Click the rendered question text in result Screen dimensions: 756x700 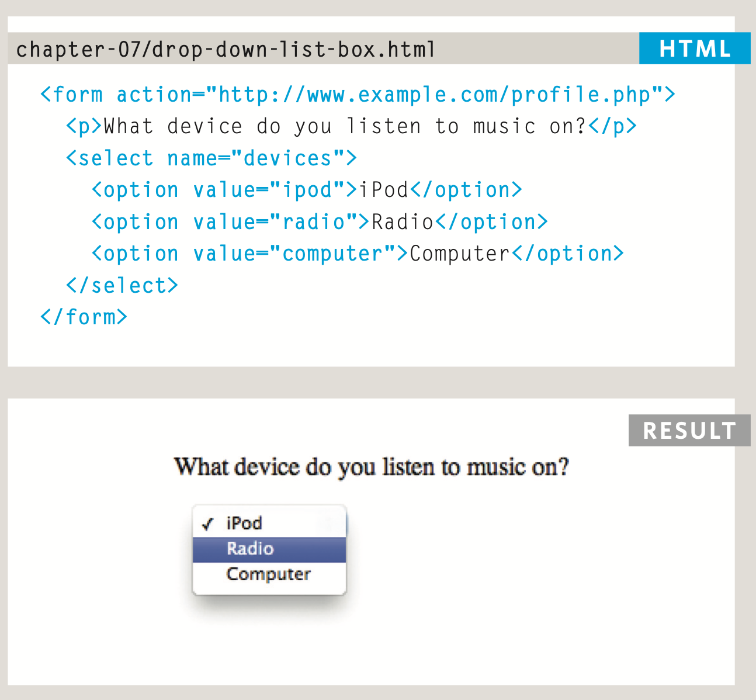tap(372, 467)
